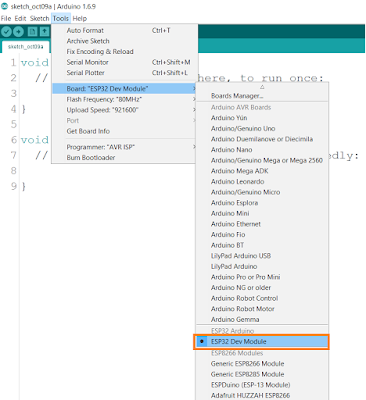366x400 pixels.
Task: Select Fix Encoding & Reload
Action: click(124, 52)
